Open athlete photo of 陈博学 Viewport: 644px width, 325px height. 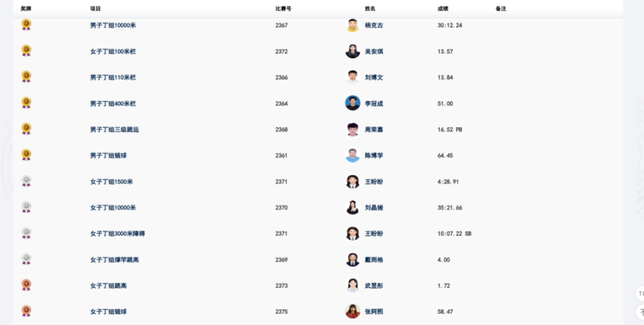click(x=352, y=155)
